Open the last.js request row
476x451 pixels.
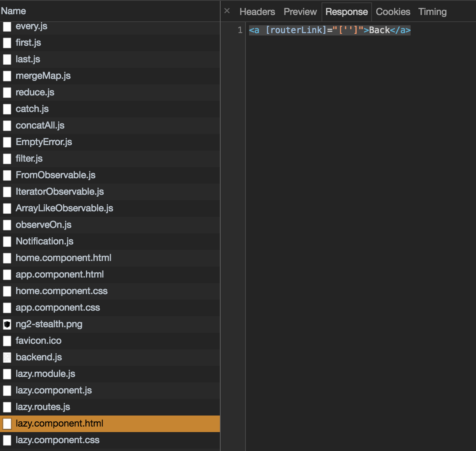click(x=110, y=59)
